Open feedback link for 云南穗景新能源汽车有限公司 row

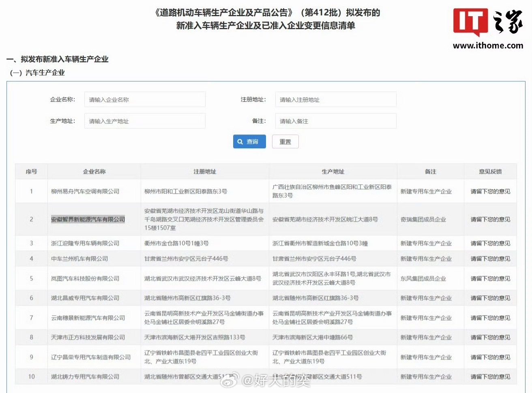click(x=490, y=318)
